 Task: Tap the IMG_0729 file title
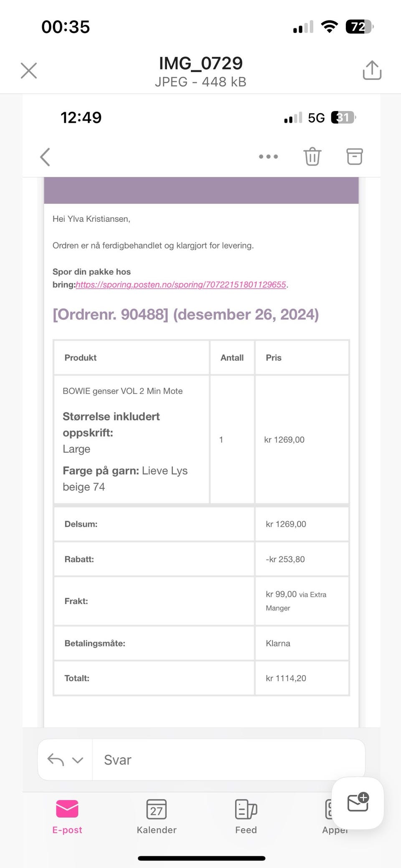click(200, 63)
